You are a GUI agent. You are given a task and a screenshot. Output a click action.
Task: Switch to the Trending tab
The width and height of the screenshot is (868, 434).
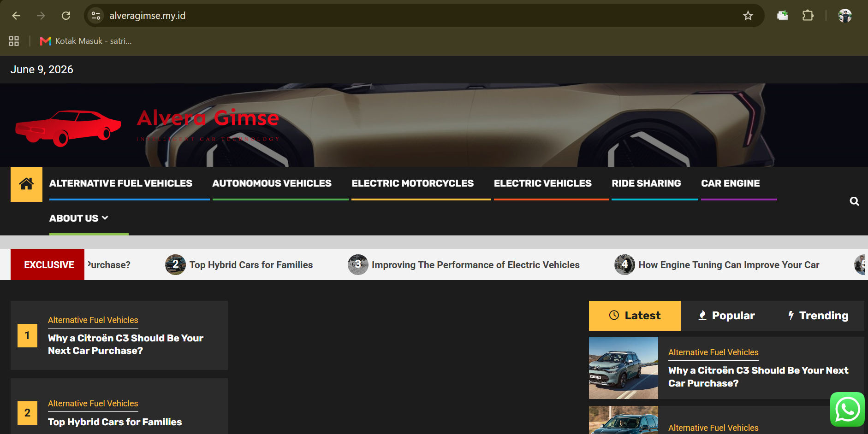pos(818,316)
